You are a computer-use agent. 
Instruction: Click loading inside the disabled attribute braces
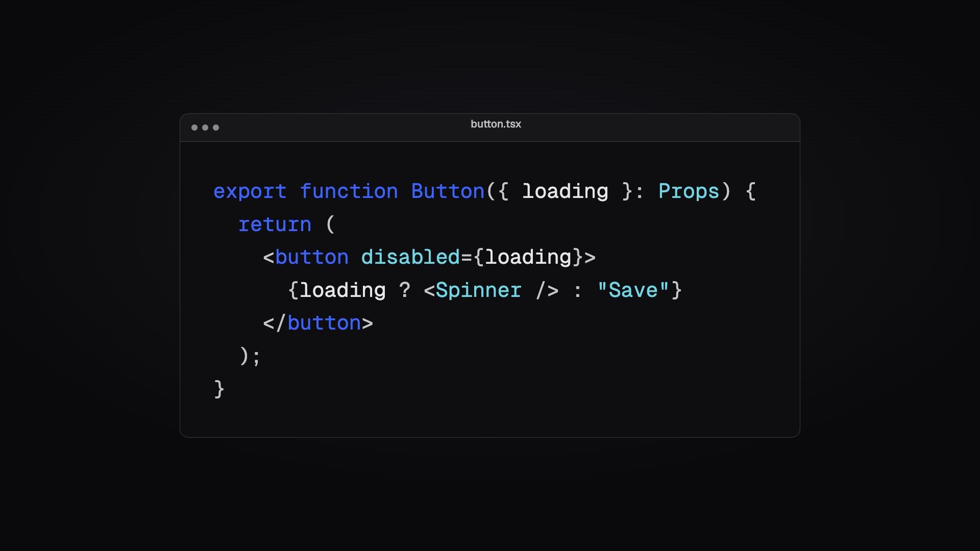pyautogui.click(x=528, y=258)
